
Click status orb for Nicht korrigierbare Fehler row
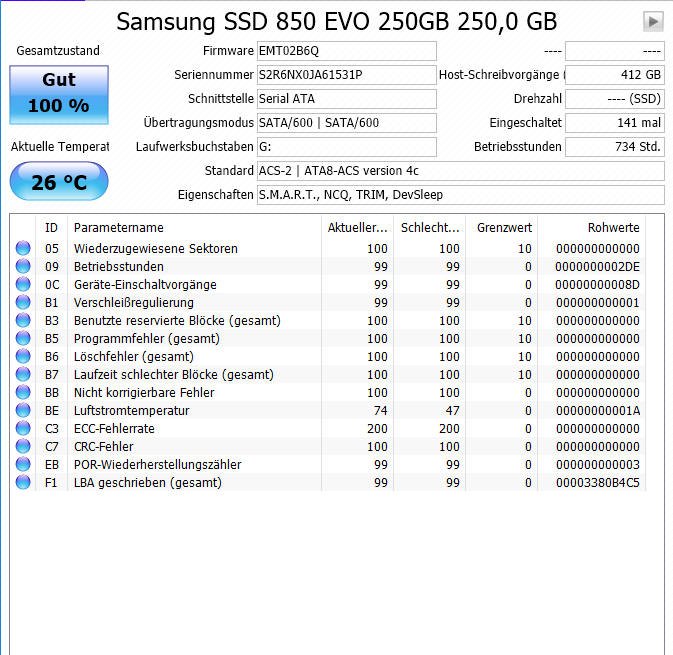tap(23, 392)
